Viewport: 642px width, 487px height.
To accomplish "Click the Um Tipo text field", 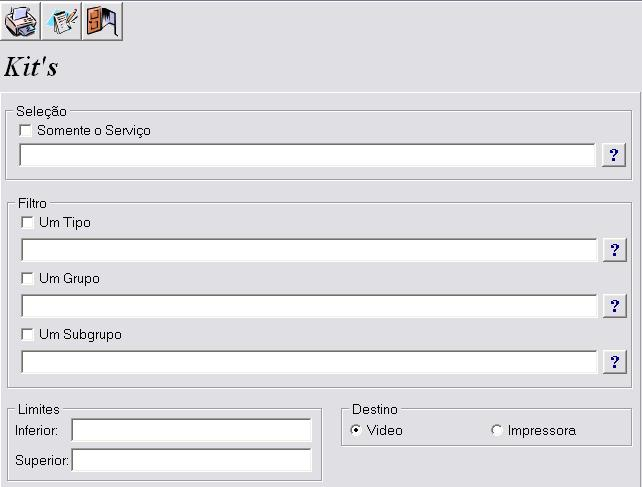I will tap(308, 250).
